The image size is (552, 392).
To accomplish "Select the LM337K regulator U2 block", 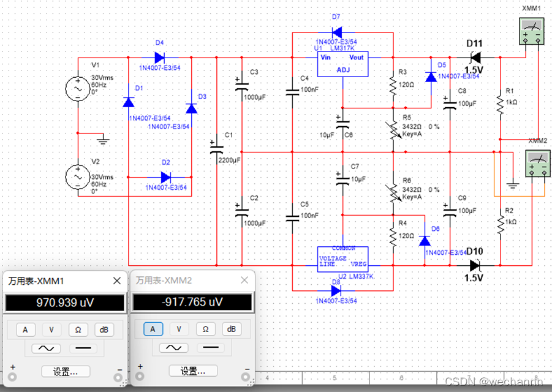I will tap(343, 259).
